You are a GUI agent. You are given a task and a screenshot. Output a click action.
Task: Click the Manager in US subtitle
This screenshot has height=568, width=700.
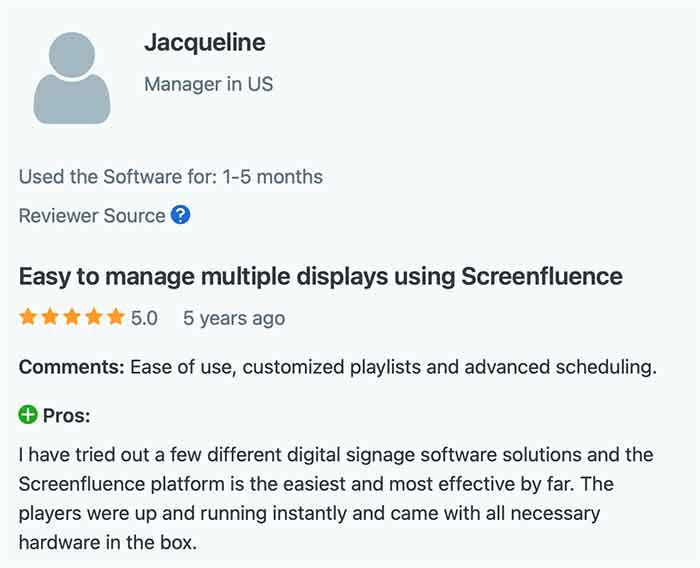click(208, 84)
